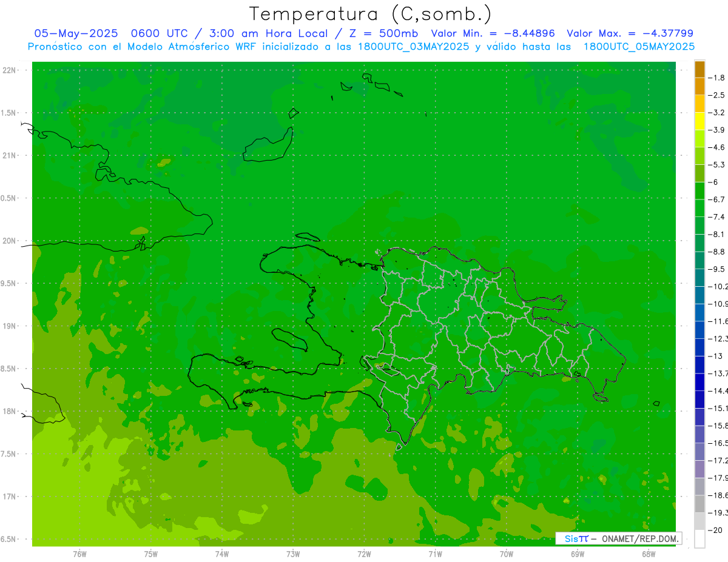Click the '74W' longitude label
This screenshot has width=728, height=562.
pos(222,554)
